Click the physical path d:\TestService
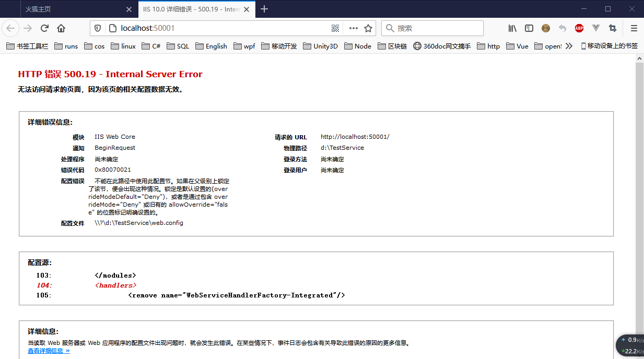 (342, 148)
